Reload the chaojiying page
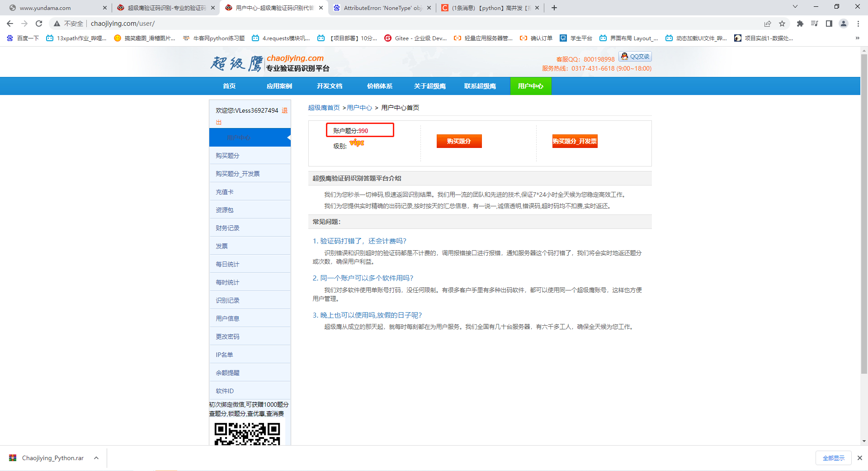 pos(39,24)
